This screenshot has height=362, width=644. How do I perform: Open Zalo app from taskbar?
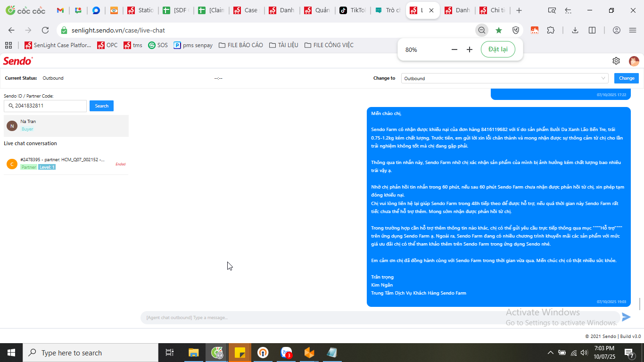286,353
